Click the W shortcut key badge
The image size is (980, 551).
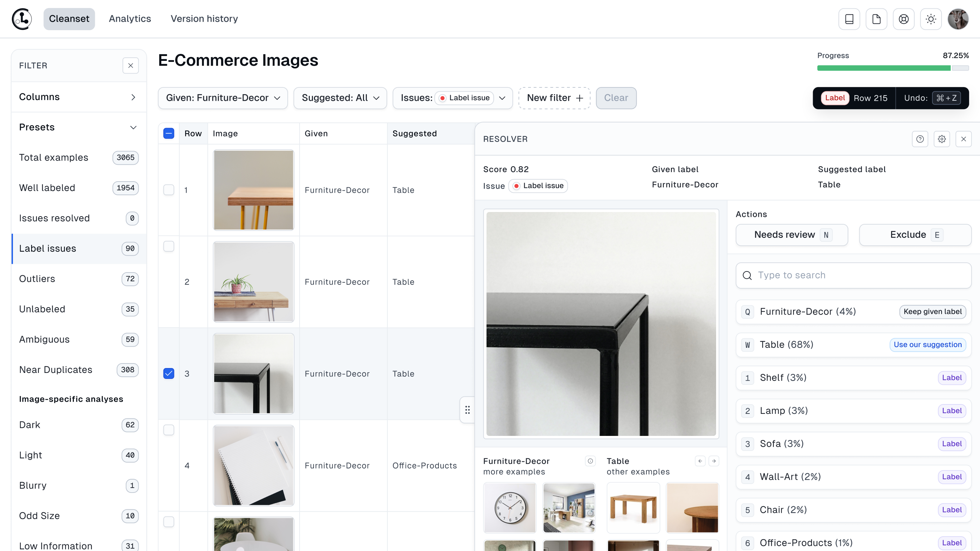coord(748,345)
